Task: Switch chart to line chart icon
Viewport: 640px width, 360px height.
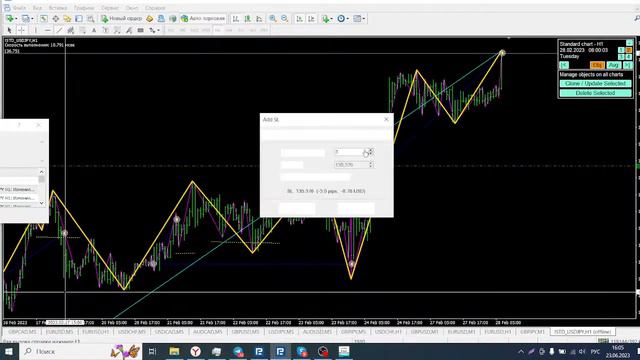Action: (x=259, y=18)
